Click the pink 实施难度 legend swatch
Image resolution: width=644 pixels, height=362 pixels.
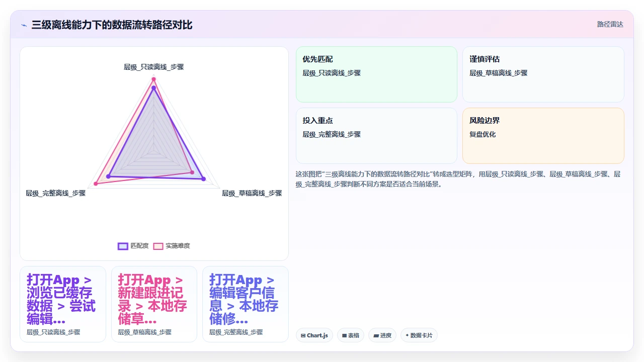coord(158,246)
